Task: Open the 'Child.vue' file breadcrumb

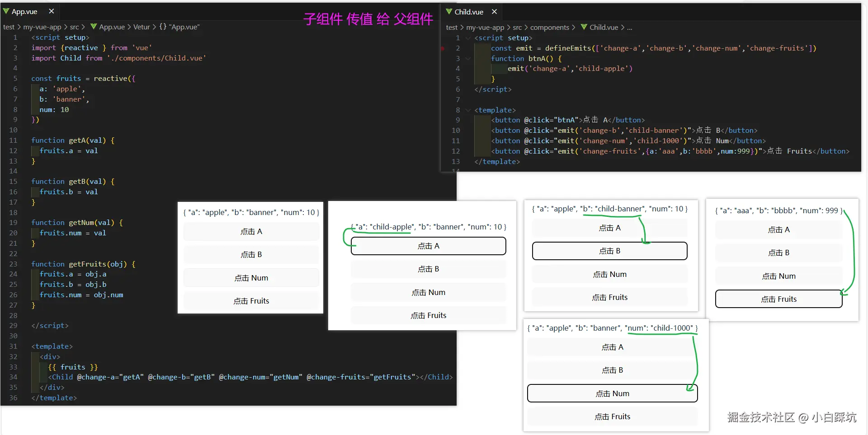Action: pos(599,28)
